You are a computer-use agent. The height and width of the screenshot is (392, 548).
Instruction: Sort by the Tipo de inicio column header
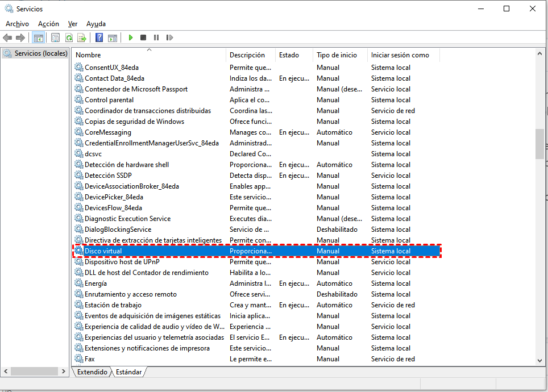(341, 55)
